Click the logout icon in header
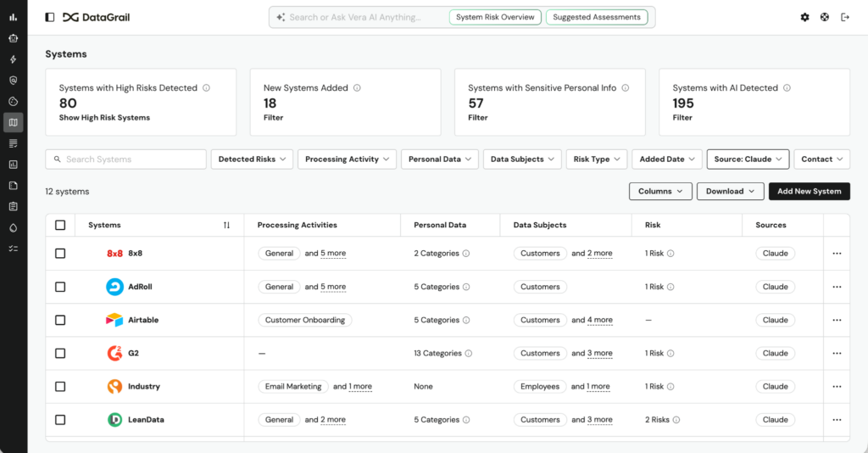The image size is (868, 453). click(x=845, y=17)
